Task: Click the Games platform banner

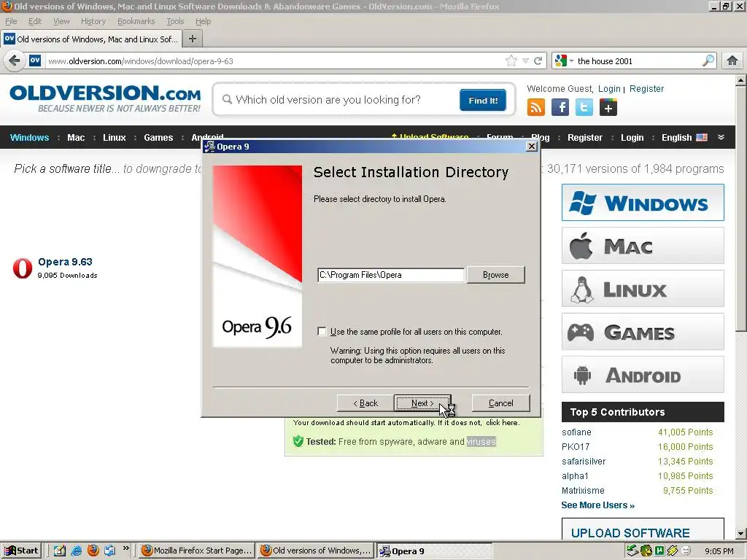Action: click(643, 332)
